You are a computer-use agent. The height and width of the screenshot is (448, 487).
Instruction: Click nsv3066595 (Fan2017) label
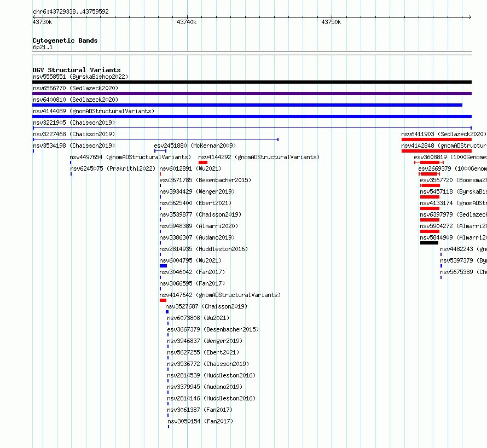pyautogui.click(x=192, y=283)
